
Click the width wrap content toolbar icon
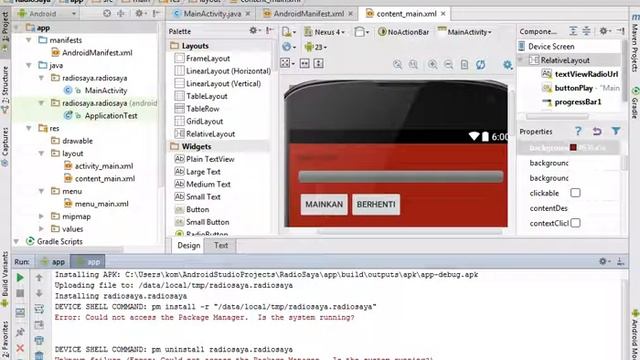pos(305,63)
